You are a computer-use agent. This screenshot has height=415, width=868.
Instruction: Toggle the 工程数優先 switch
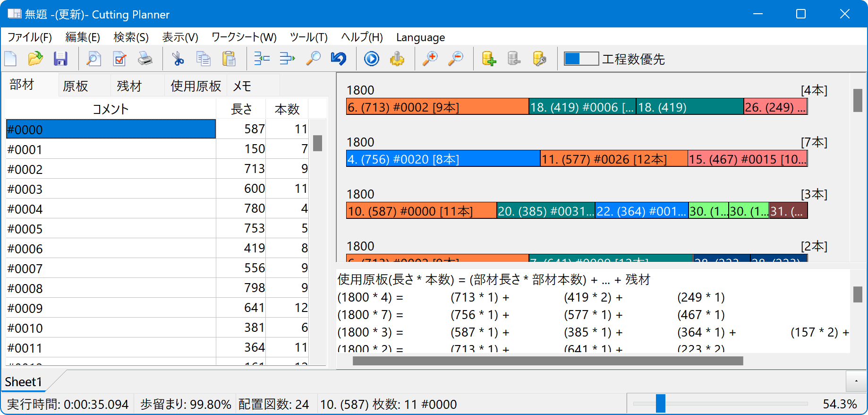581,59
